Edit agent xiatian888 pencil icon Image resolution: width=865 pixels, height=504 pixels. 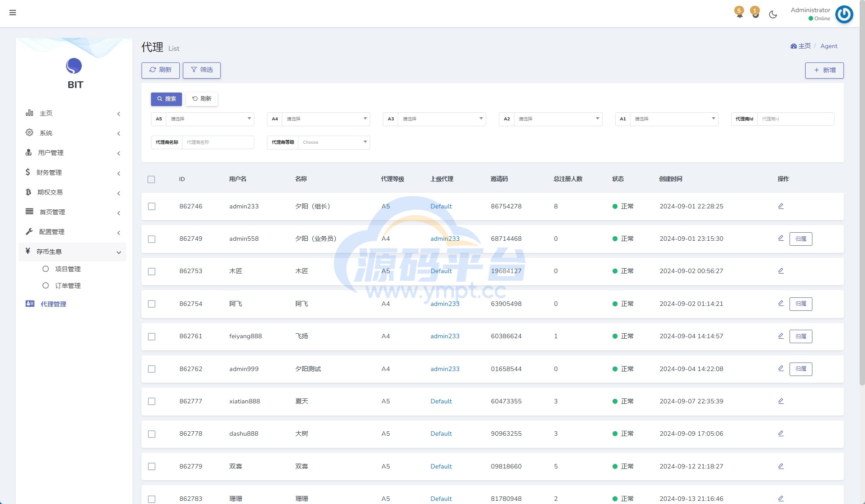[x=781, y=401]
